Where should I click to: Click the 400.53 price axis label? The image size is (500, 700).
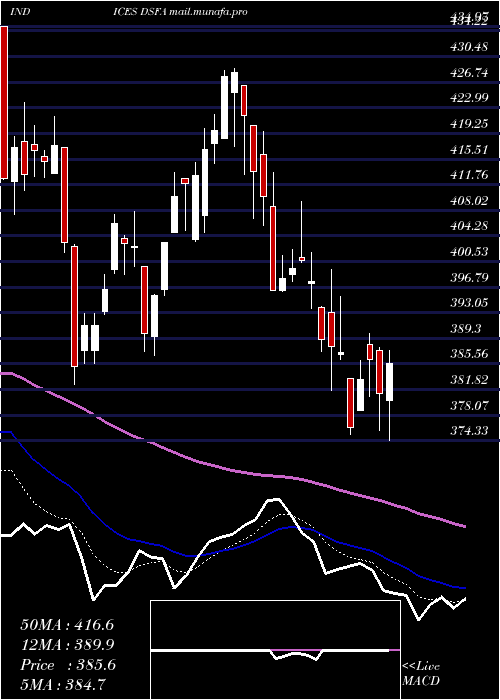point(469,252)
